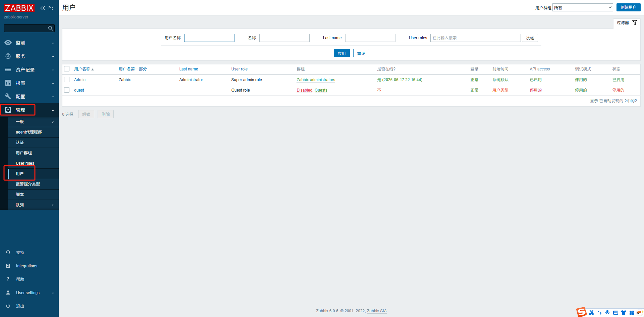Sort by Last name column header
The width and height of the screenshot is (644, 317).
[189, 69]
